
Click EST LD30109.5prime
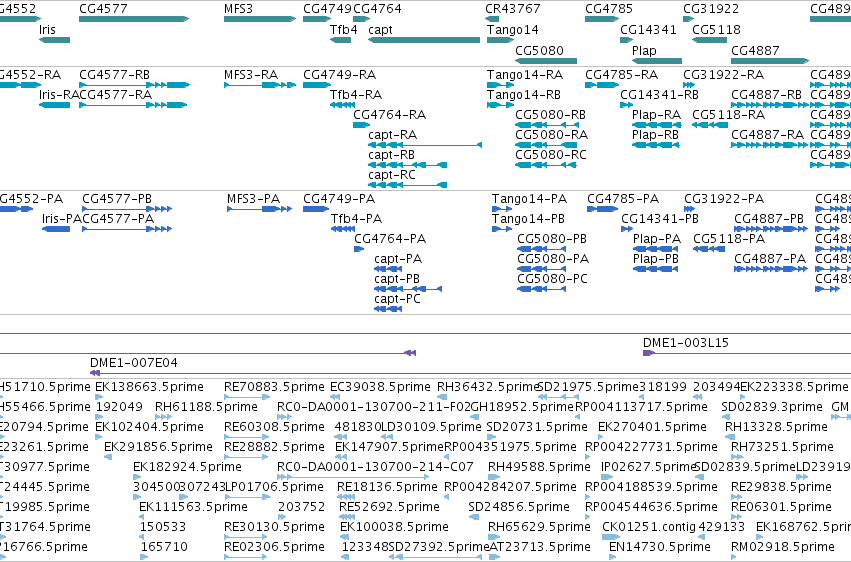click(431, 427)
